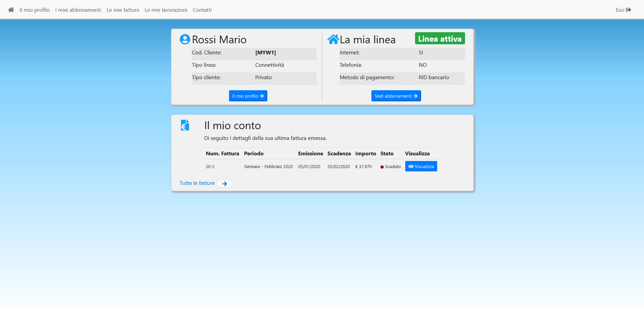Follow the Tutte le fatture link

click(x=197, y=183)
